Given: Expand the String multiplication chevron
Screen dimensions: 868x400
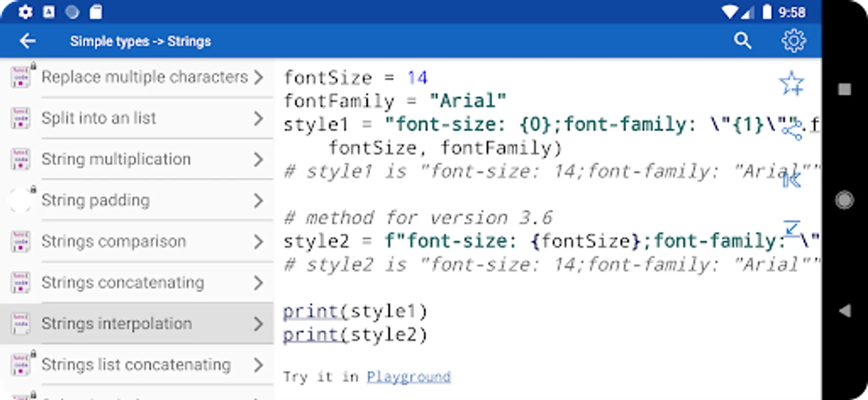Looking at the screenshot, I should [x=258, y=160].
